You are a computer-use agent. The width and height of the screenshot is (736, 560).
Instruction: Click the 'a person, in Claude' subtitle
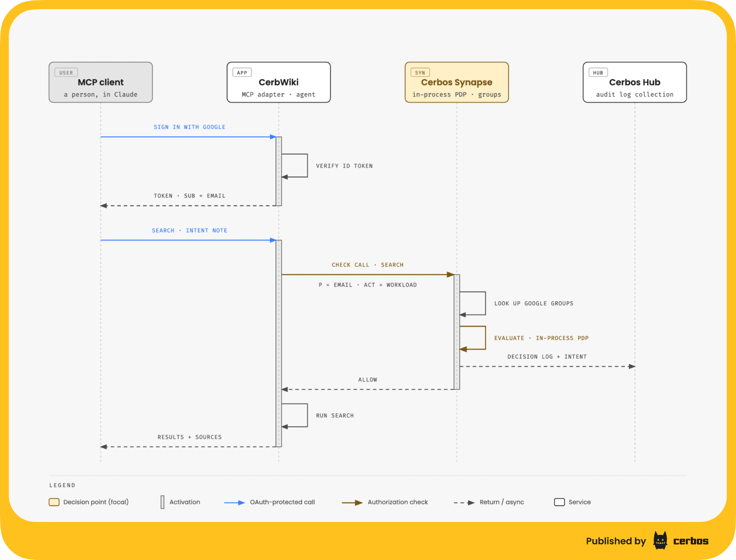point(101,94)
